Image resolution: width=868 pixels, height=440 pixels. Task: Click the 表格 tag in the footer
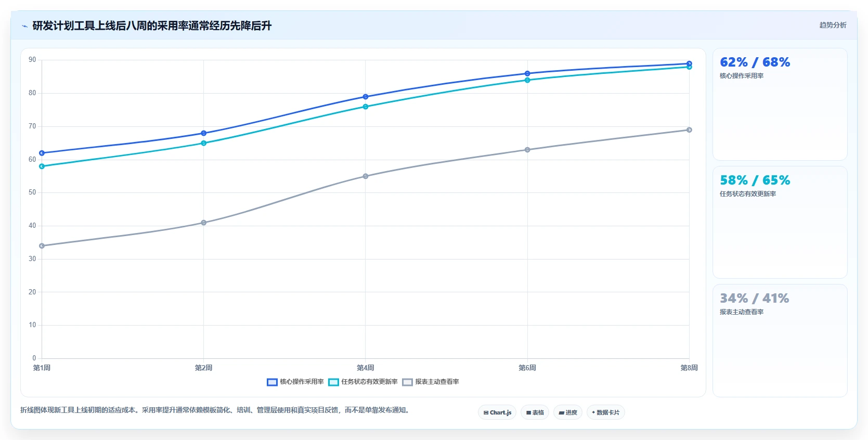(535, 412)
